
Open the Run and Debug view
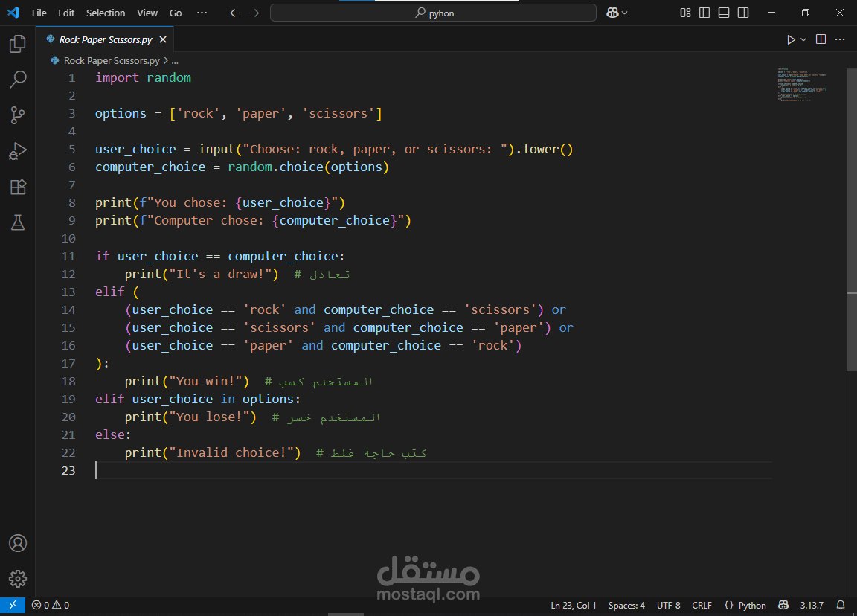tap(18, 151)
